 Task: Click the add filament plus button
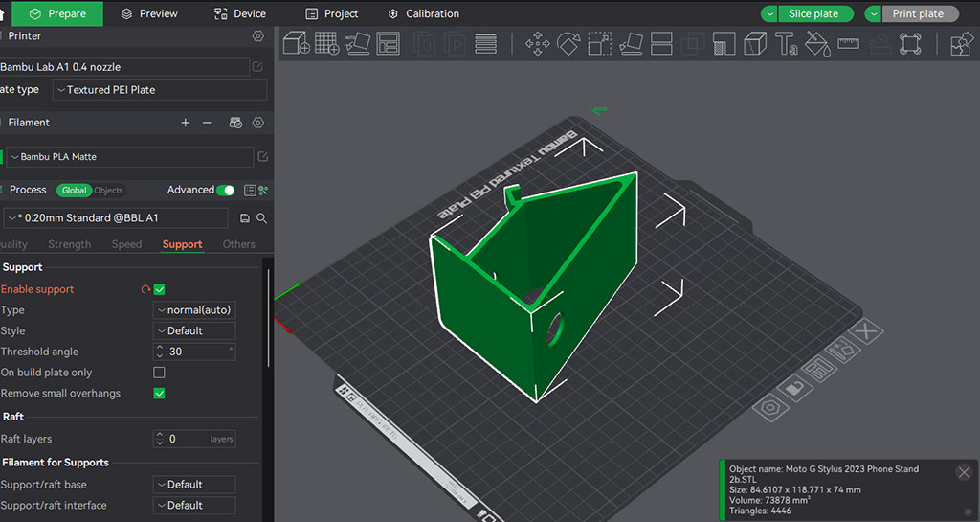click(x=186, y=123)
